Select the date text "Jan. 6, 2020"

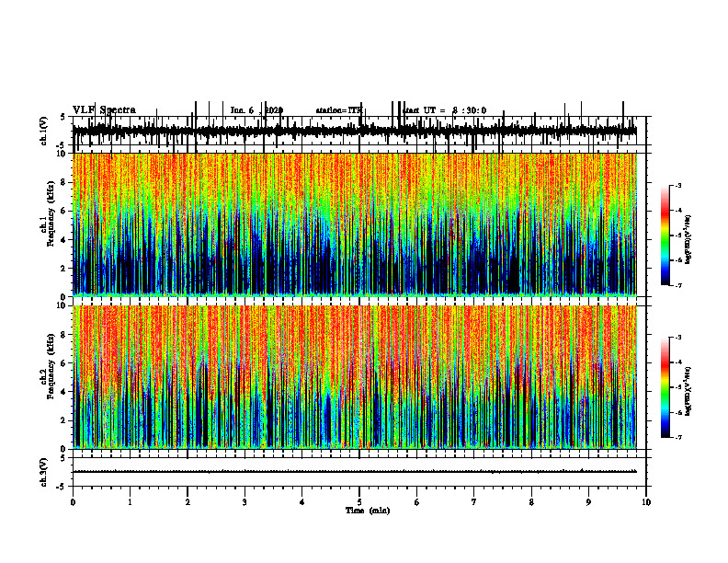click(256, 110)
